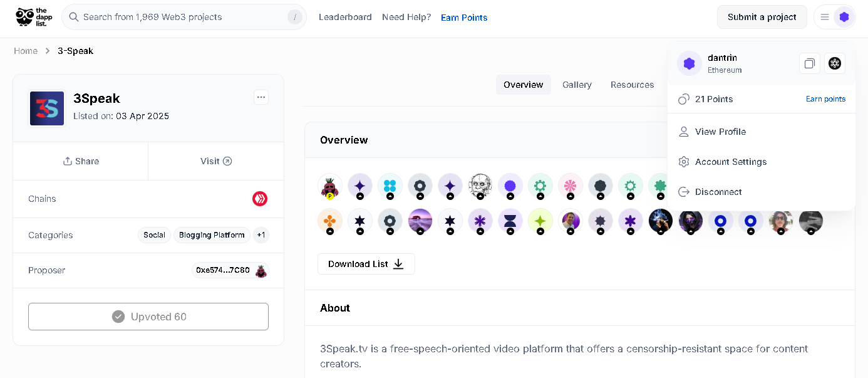Switch to the Overview tab
Viewport: 868px width, 378px height.
pyautogui.click(x=524, y=85)
